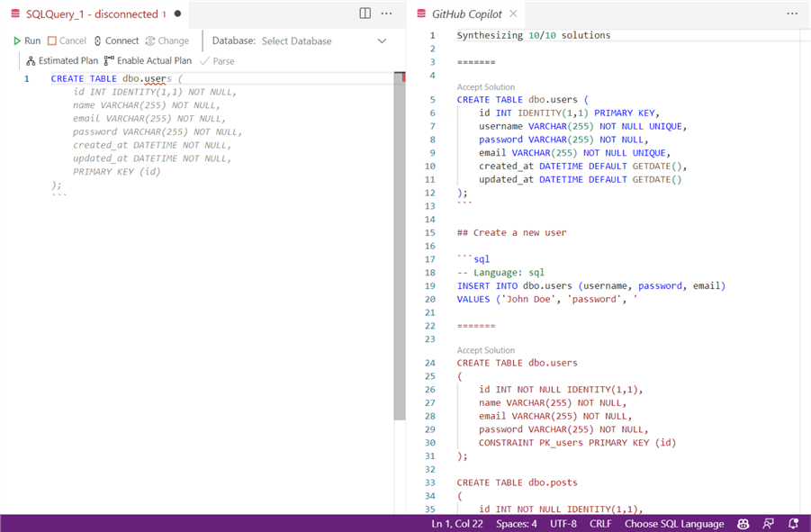Click the CREATE TABLE dbo.users line in editor
811x532 pixels.
(x=116, y=78)
